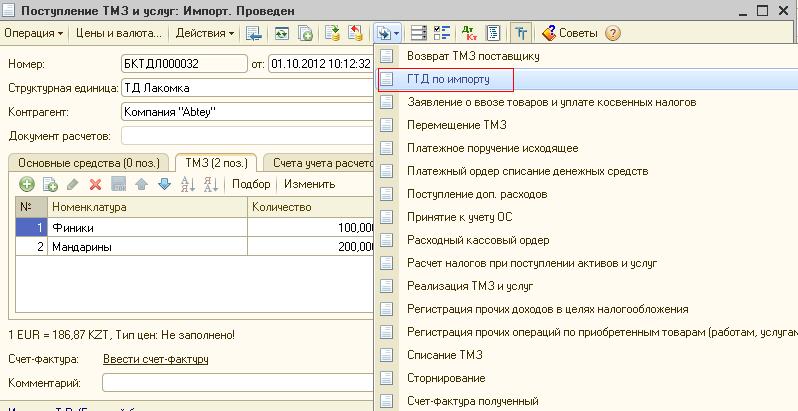Image resolution: width=798 pixels, height=411 pixels.
Task: Click the yellow help question mark icon
Action: (x=613, y=33)
